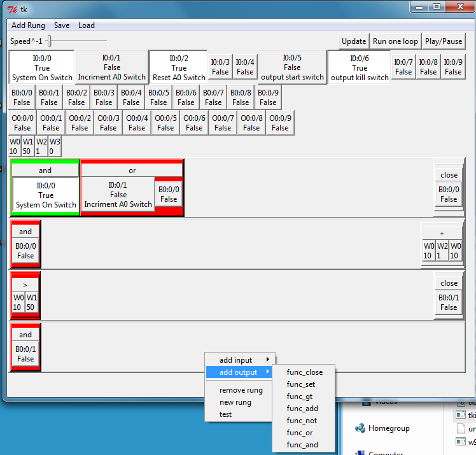This screenshot has width=476, height=455.
Task: Toggle I0:0/5 output start switch
Action: [292, 67]
